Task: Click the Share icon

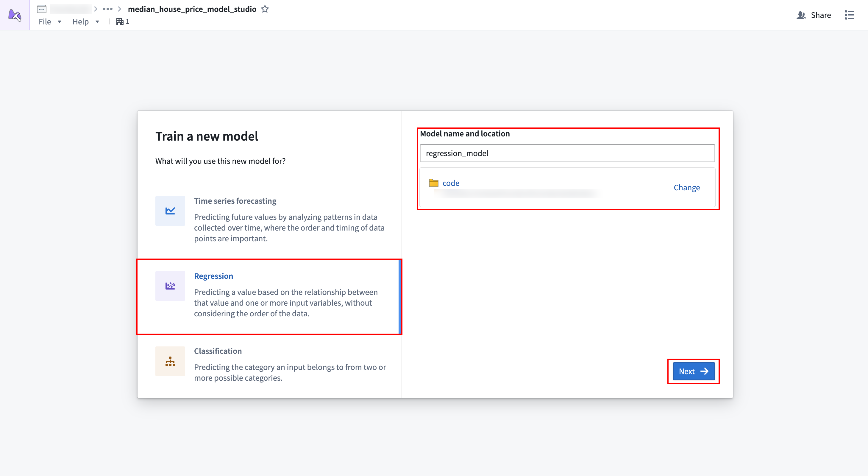Action: click(x=801, y=15)
